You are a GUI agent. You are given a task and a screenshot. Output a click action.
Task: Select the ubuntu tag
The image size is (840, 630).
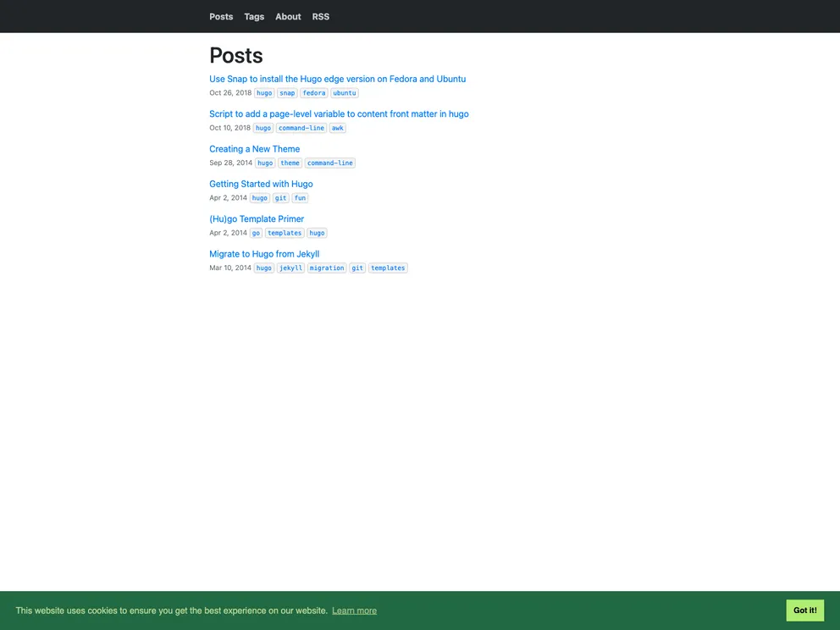(344, 92)
